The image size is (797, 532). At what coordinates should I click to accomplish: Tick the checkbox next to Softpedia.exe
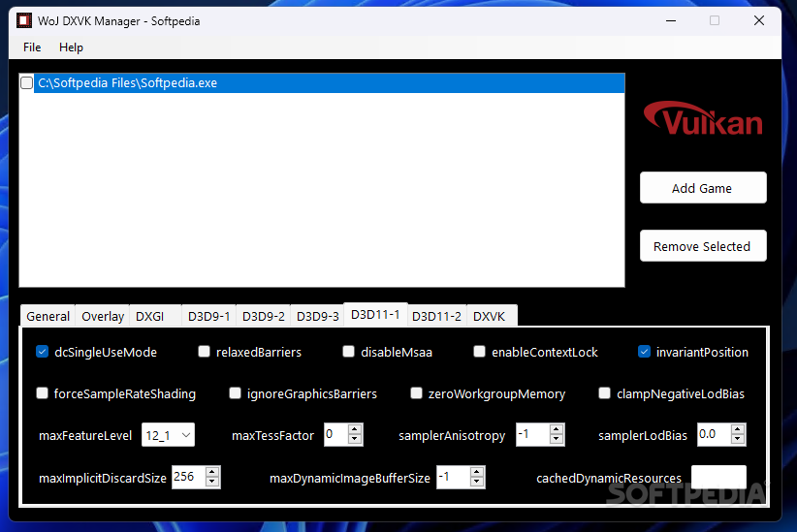(27, 82)
